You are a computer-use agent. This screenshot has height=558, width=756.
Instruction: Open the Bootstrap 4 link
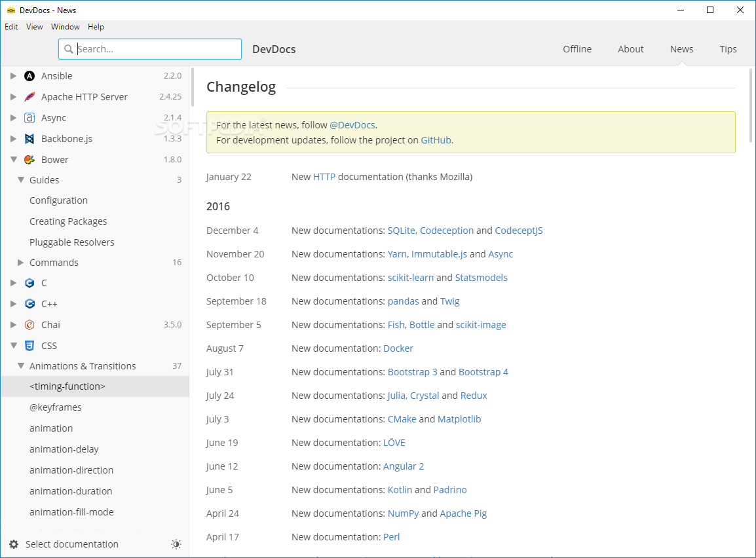click(483, 372)
